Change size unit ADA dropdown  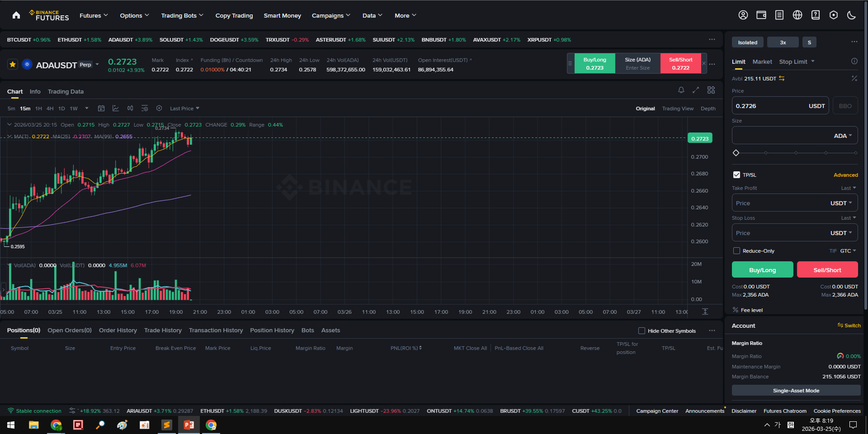point(843,136)
